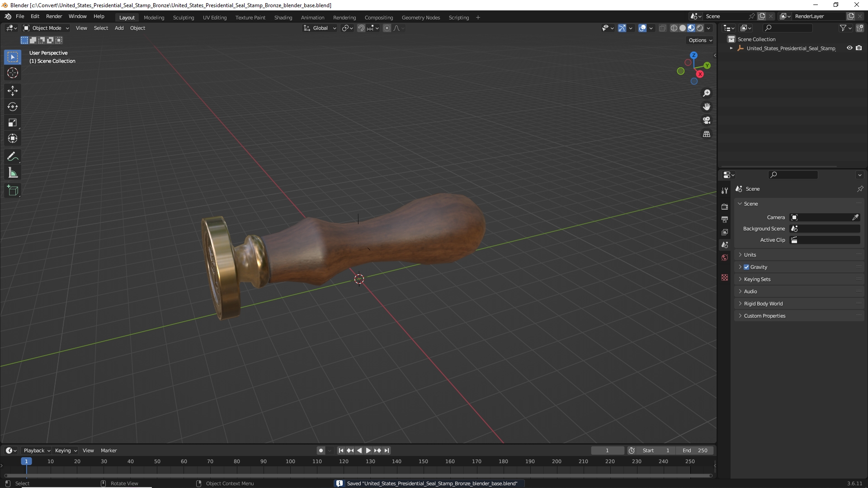Open the Global orientation dropdown
The width and height of the screenshot is (868, 488).
coord(320,28)
